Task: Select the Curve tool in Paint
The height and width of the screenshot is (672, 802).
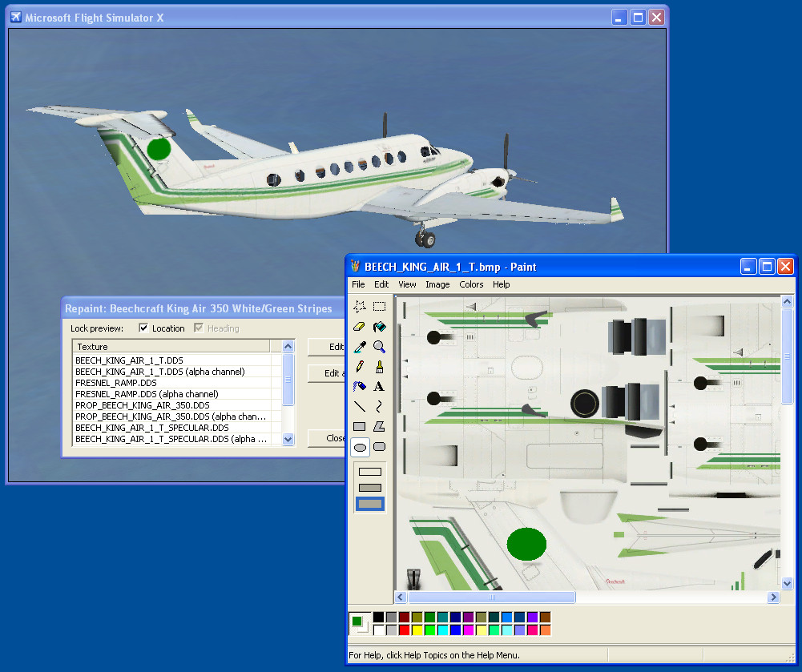Action: click(380, 406)
